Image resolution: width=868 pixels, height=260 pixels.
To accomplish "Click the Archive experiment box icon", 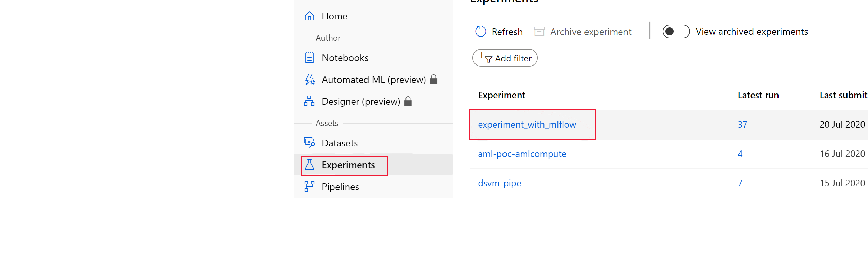I will [539, 32].
